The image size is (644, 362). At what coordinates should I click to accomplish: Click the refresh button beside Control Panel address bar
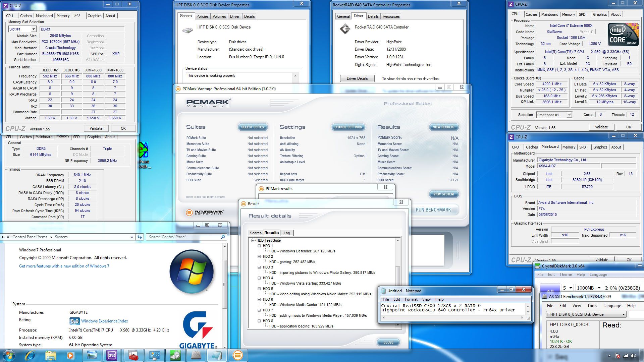click(140, 237)
